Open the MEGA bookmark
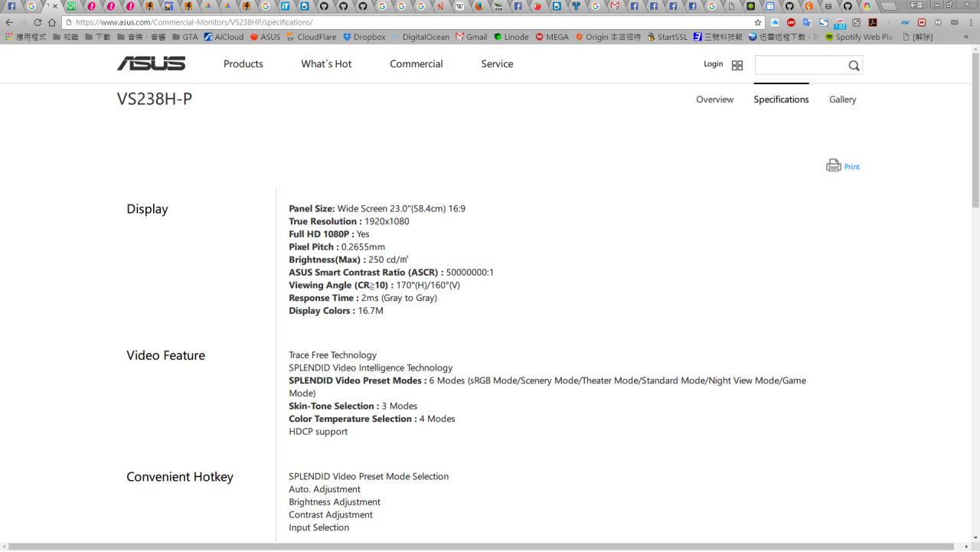The image size is (980, 552). (552, 37)
